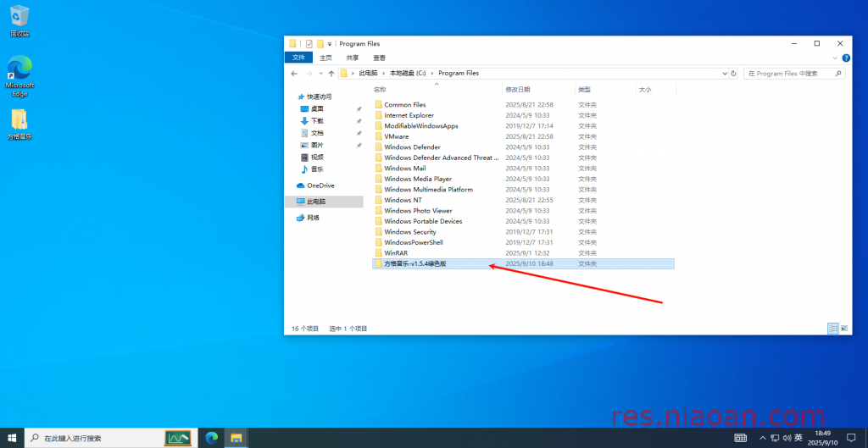Click the search magnifier icon in Explorer

point(838,73)
